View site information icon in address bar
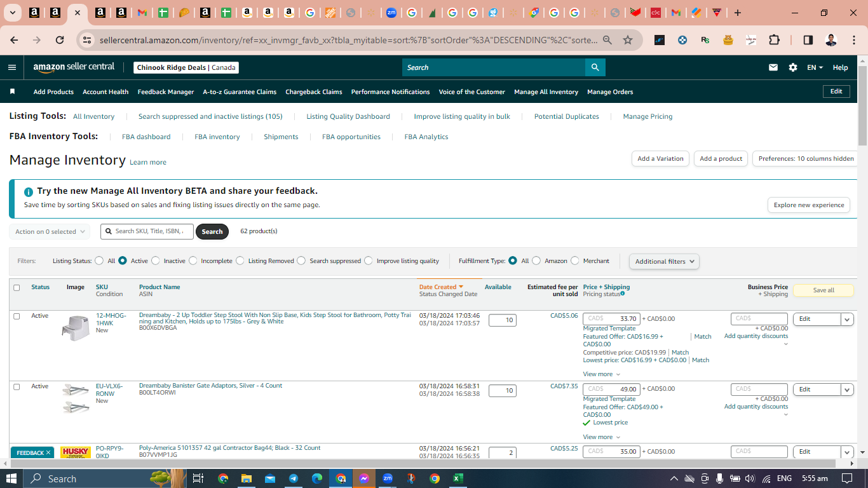 88,40
